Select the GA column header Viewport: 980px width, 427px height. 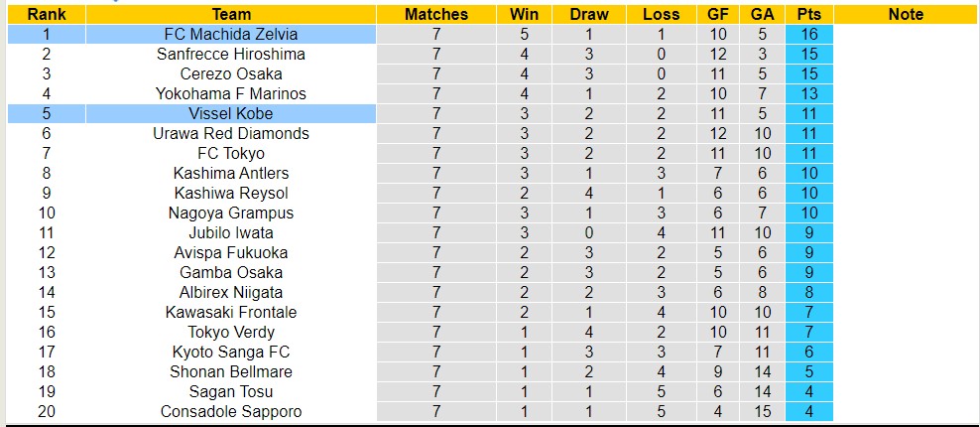[x=762, y=14]
